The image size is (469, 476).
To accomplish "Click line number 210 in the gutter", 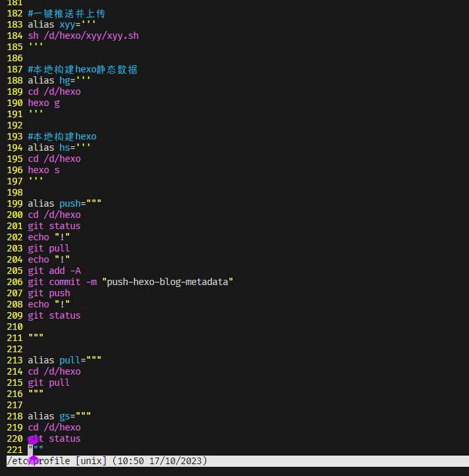I will tap(15, 327).
